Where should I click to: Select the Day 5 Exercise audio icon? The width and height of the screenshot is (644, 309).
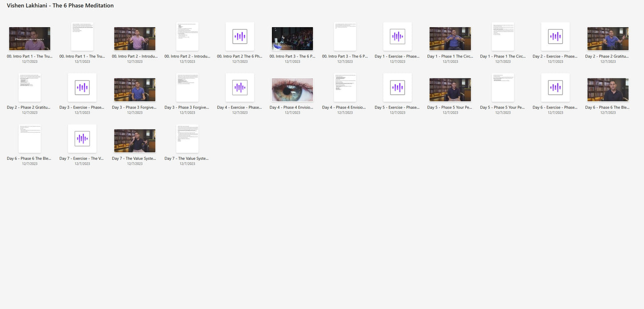tap(398, 88)
